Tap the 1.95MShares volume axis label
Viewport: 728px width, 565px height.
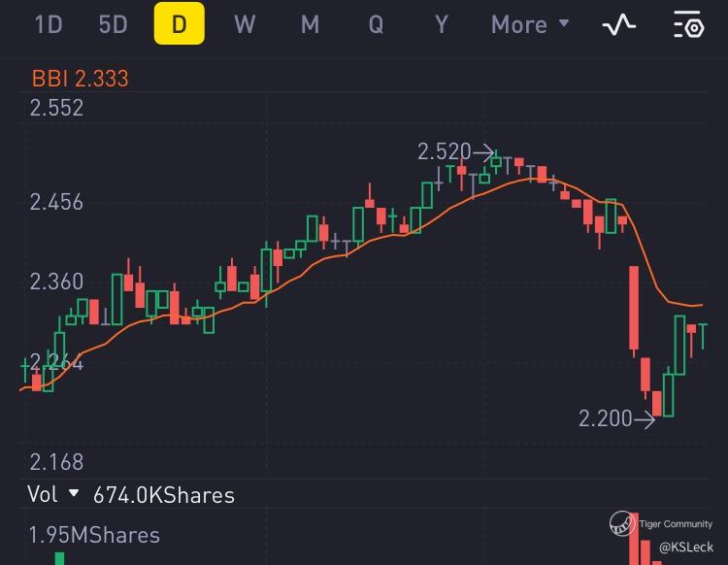coord(94,535)
